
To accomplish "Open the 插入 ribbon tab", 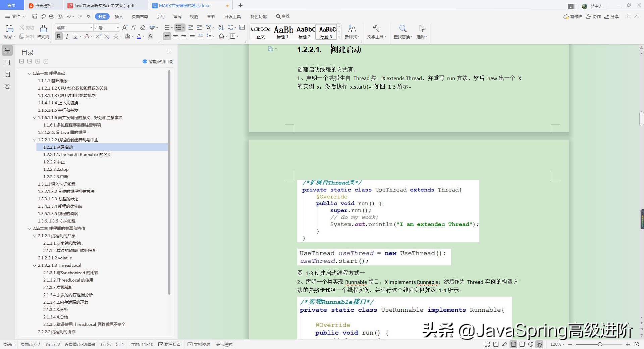I will coord(119,16).
